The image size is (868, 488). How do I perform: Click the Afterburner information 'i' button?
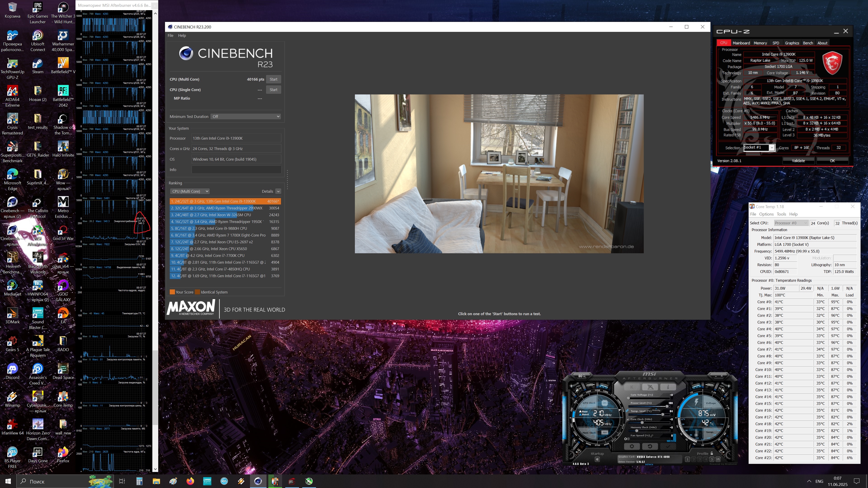[668, 387]
